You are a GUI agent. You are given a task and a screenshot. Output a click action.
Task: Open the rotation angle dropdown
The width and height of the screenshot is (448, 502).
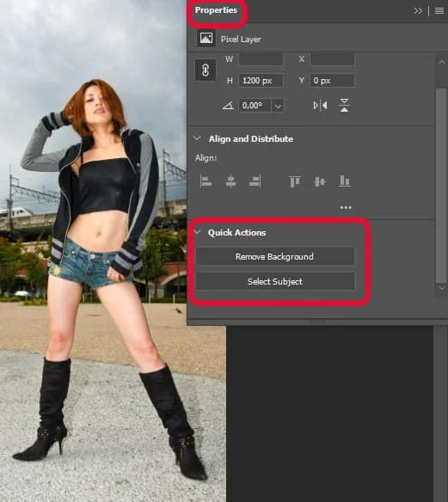(x=278, y=106)
